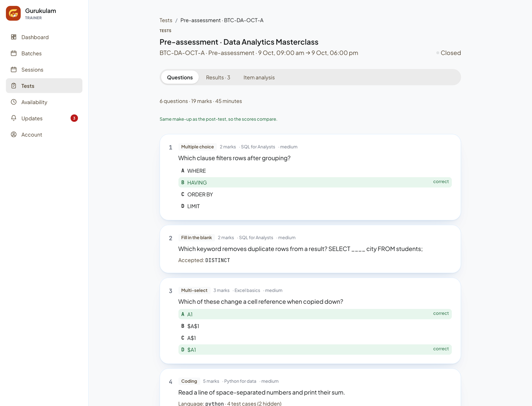Click the Multiple choice tag
This screenshot has height=406, width=532.
click(198, 147)
